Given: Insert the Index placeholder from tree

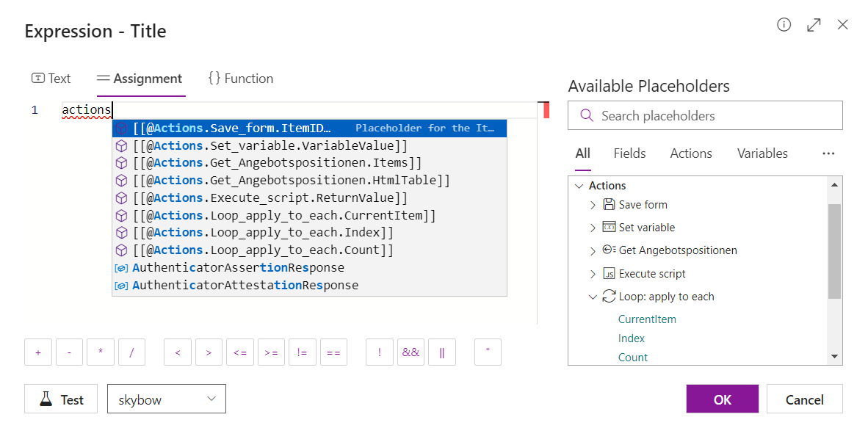Looking at the screenshot, I should click(632, 338).
